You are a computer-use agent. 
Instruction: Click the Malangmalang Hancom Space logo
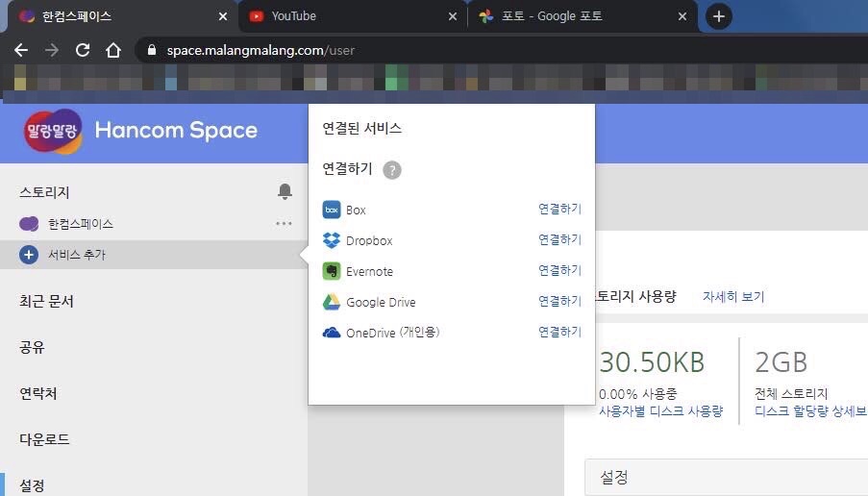(53, 131)
